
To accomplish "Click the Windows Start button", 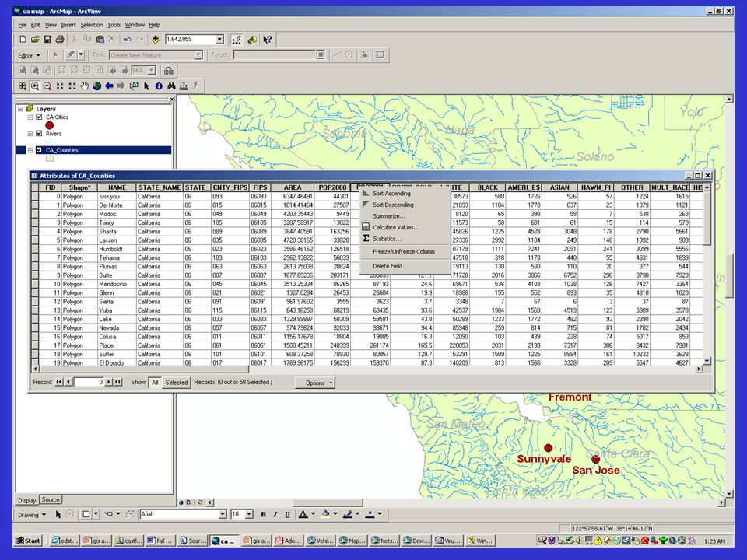I will click(x=28, y=541).
